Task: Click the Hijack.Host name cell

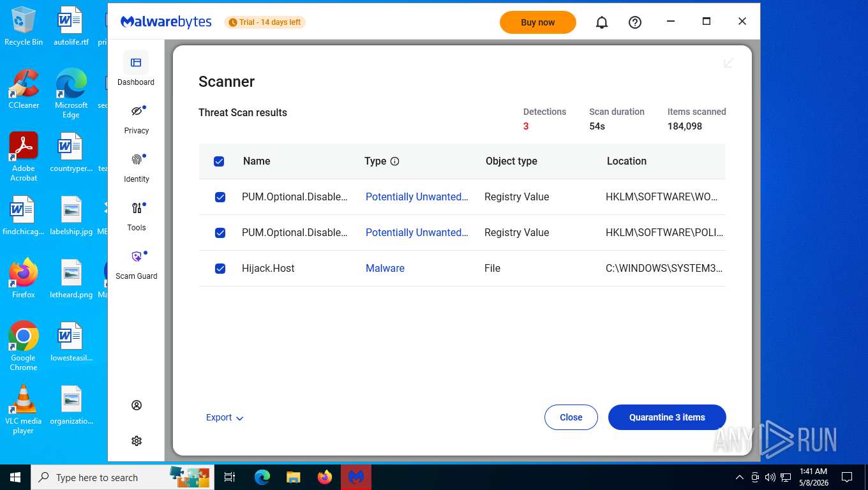Action: tap(268, 268)
